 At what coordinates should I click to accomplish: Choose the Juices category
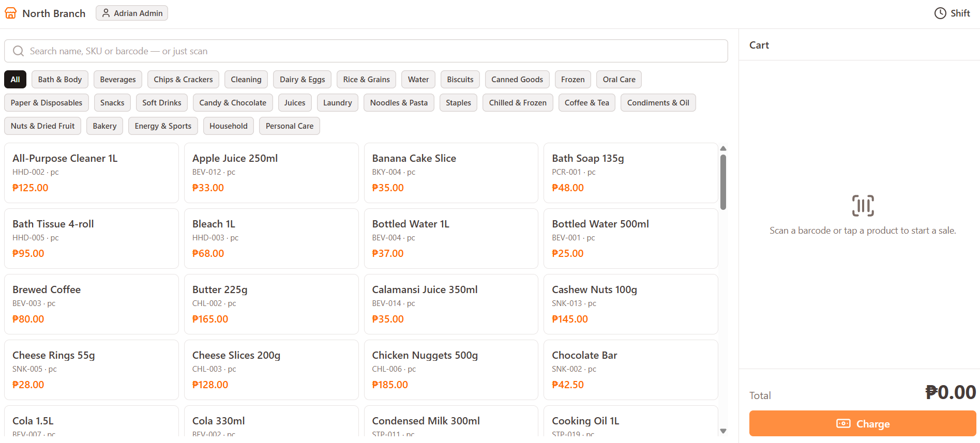pos(295,103)
